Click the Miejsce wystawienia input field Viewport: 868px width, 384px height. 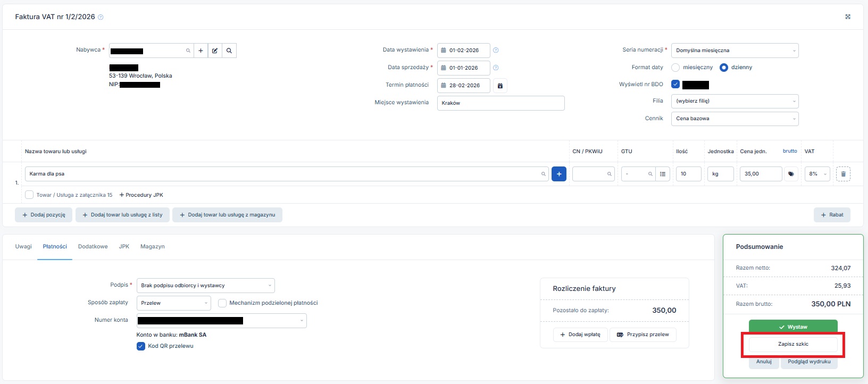pos(500,103)
